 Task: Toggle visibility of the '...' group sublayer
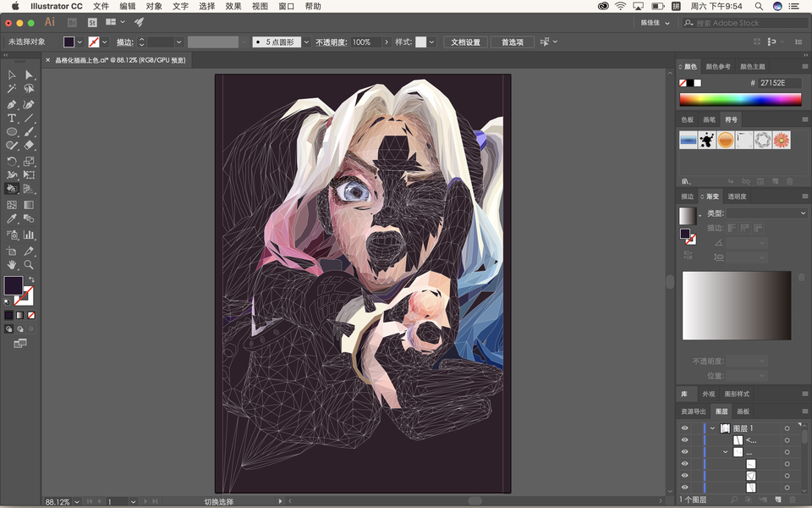pos(684,452)
